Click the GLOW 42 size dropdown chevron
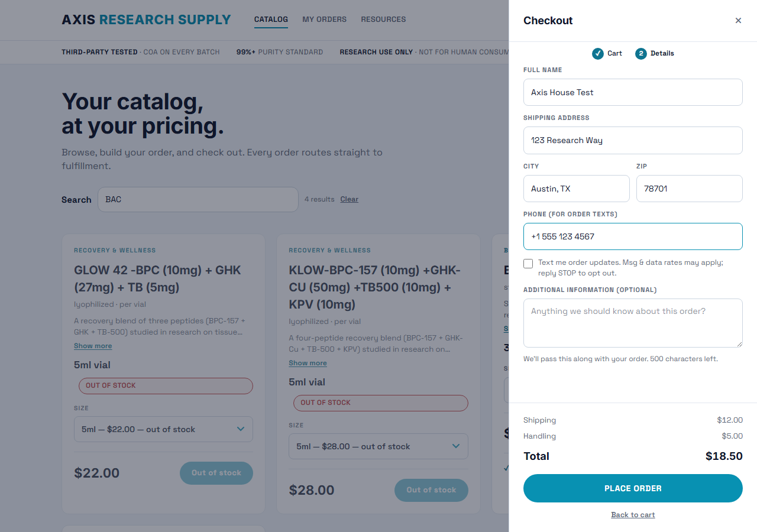The image size is (757, 532). pyautogui.click(x=241, y=429)
